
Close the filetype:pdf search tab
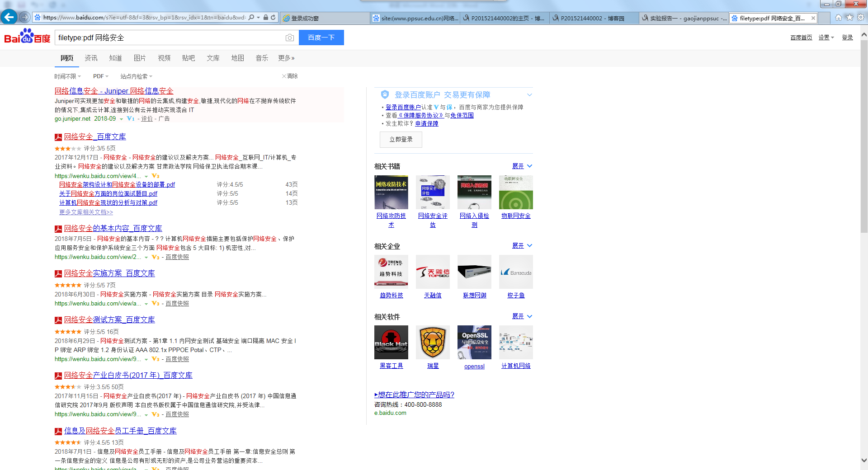(813, 18)
